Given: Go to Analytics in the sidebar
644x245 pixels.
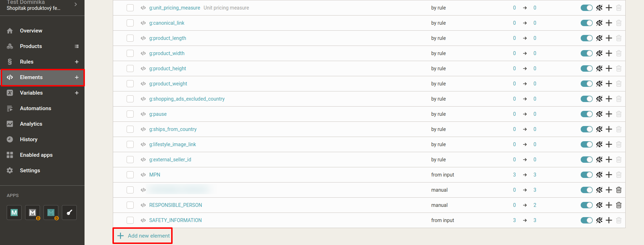Looking at the screenshot, I should 31,124.
